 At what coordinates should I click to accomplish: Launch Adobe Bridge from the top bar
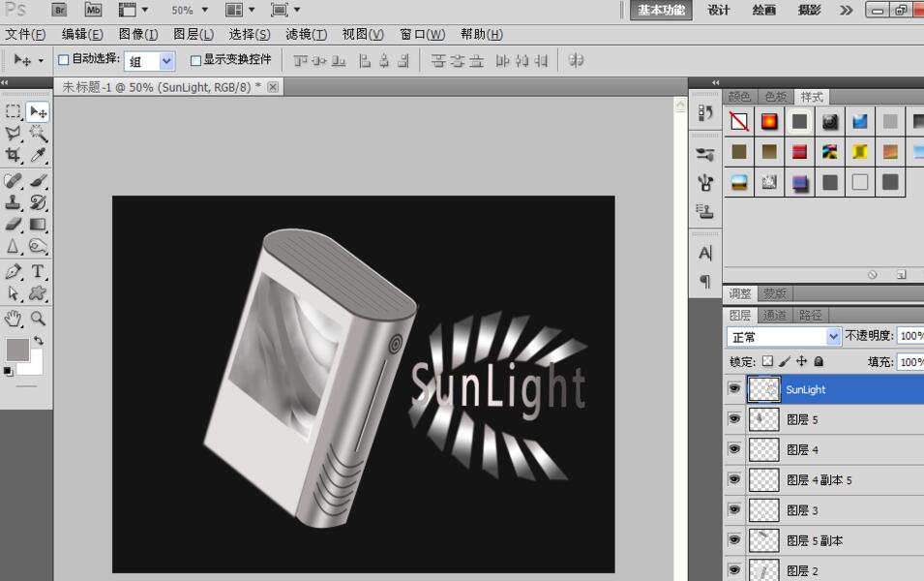pyautogui.click(x=59, y=10)
